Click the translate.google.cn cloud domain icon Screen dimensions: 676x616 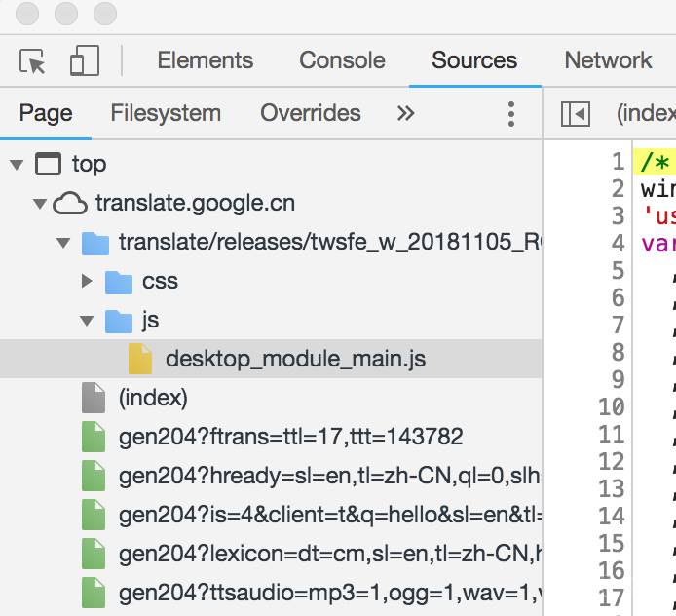click(69, 203)
